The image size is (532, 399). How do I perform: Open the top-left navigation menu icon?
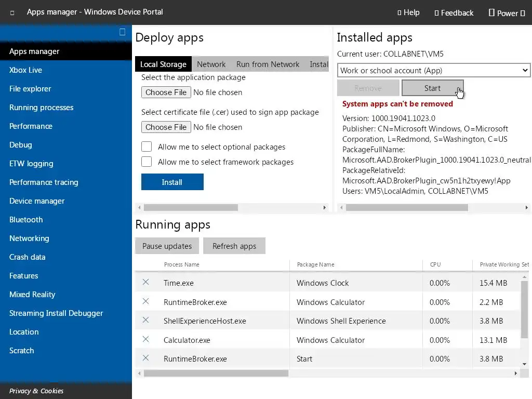[x=12, y=12]
